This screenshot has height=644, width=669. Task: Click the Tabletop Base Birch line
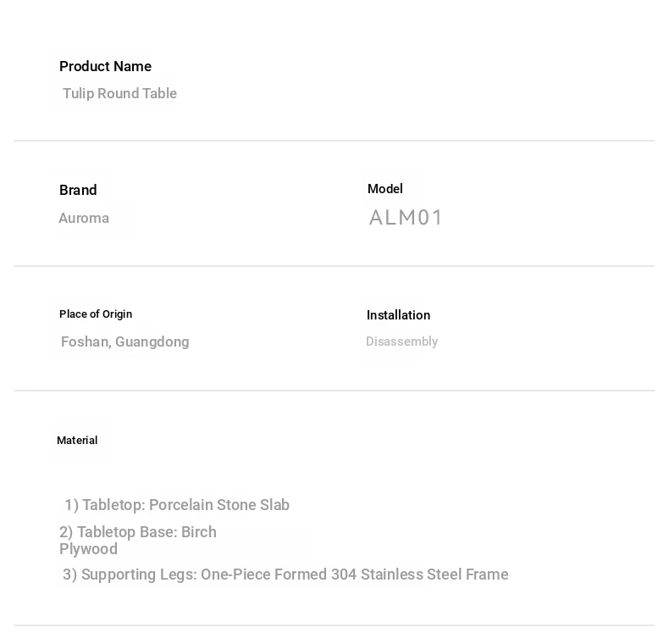138,532
